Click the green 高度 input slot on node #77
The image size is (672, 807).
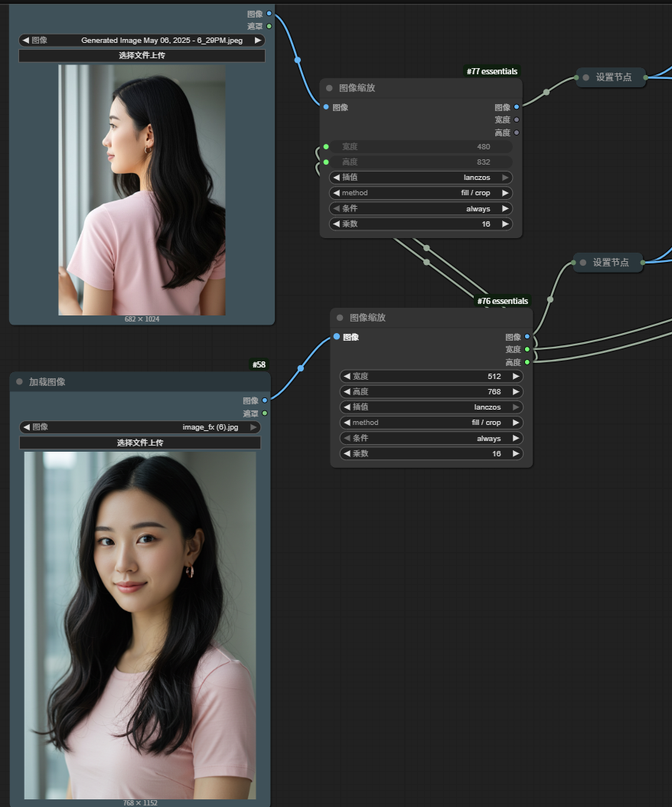[326, 162]
